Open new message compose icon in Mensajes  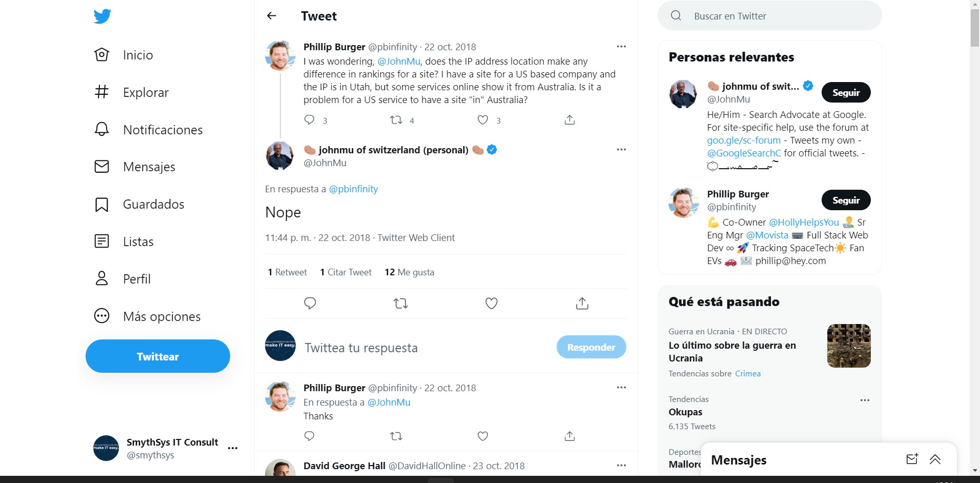click(912, 459)
